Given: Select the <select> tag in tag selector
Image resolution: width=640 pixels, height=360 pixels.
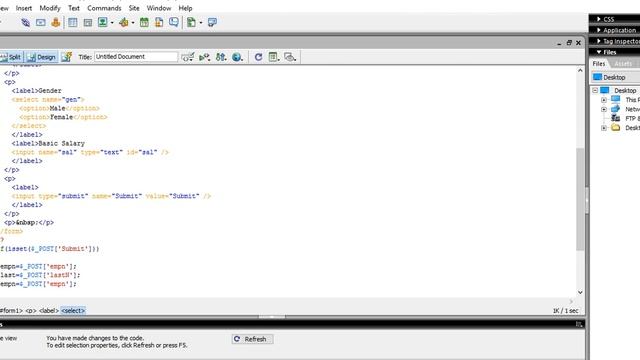Looking at the screenshot, I should [x=73, y=311].
